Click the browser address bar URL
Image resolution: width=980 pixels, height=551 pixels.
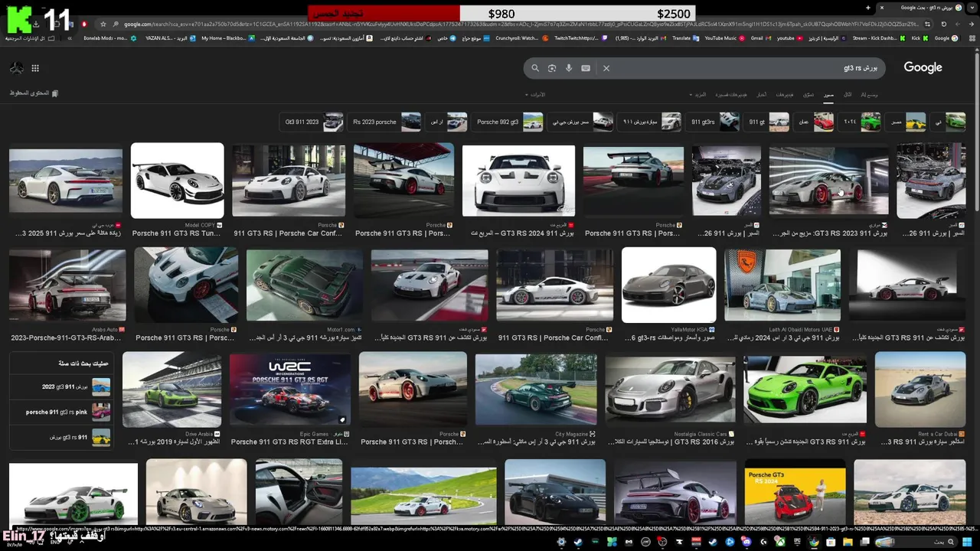tap(521, 24)
